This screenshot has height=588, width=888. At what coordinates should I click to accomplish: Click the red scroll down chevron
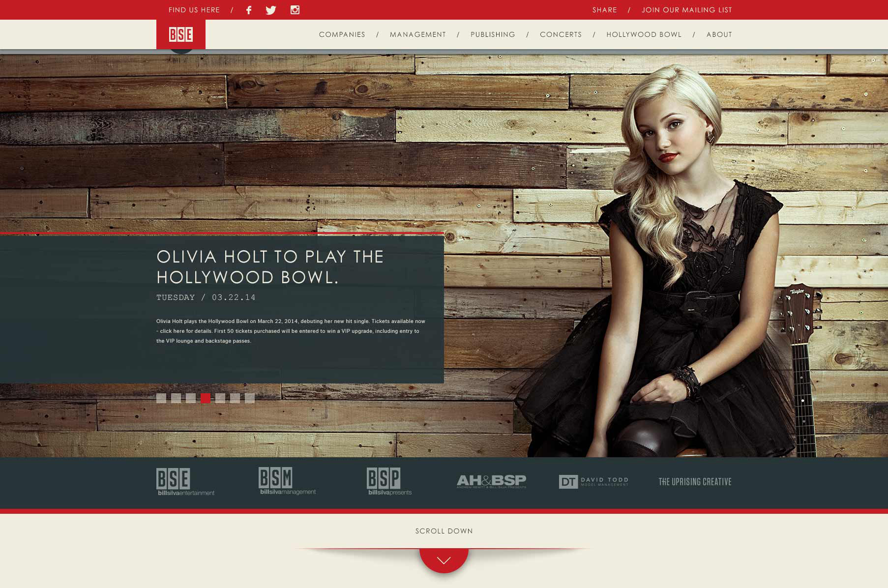(x=444, y=560)
